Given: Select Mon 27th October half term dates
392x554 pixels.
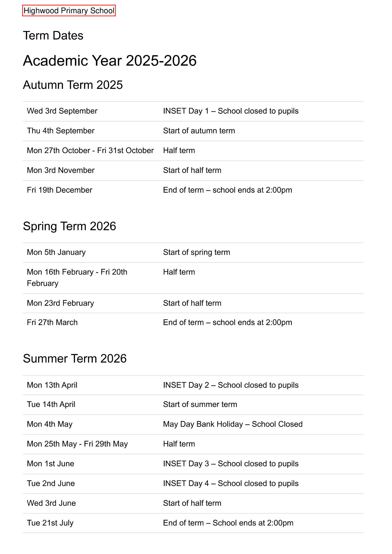Looking at the screenshot, I should (90, 151).
